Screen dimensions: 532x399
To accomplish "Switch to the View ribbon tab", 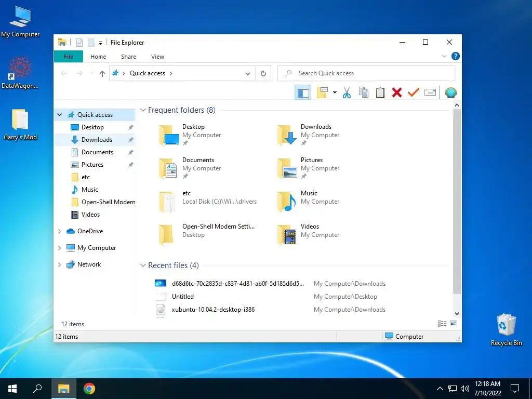I will [x=158, y=57].
